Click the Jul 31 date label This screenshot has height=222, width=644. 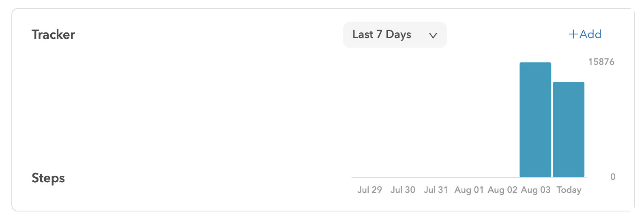[436, 190]
